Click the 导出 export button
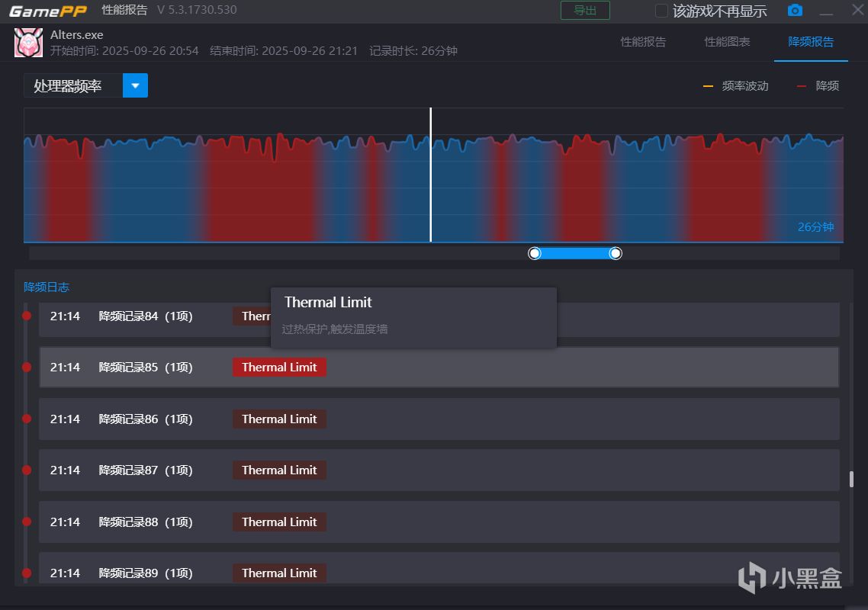 [585, 10]
